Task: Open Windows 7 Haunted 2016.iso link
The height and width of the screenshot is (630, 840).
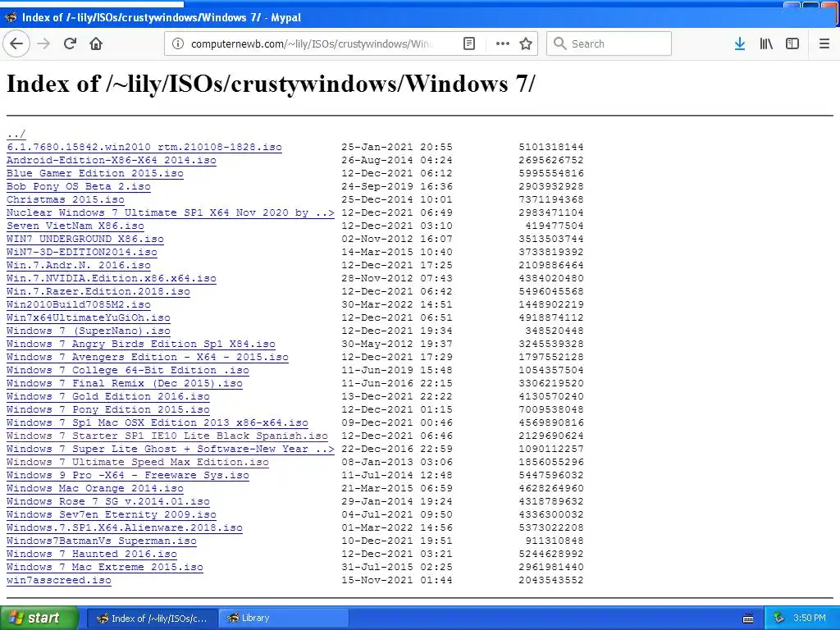Action: [x=92, y=554]
